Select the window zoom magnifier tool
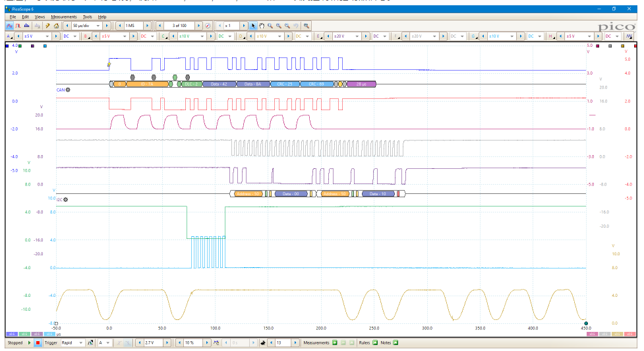Viewport: 644px width, 351px height. point(270,26)
